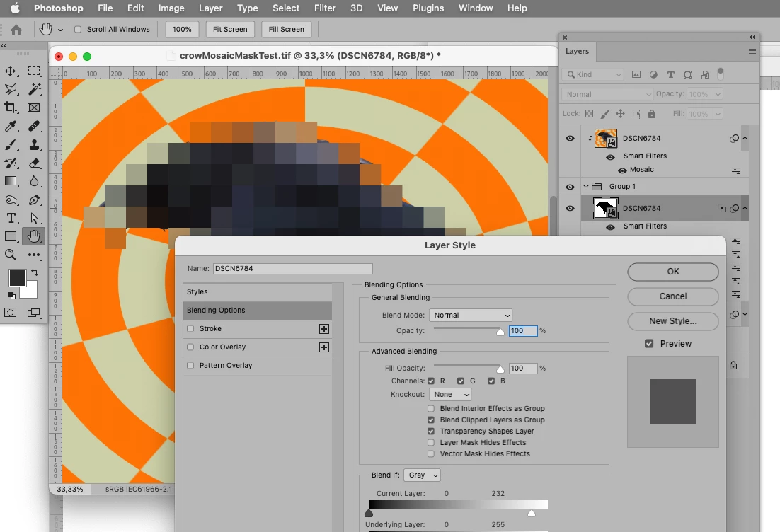This screenshot has width=780, height=532.
Task: Select the Rectangular Marquee tool
Action: pyautogui.click(x=34, y=71)
